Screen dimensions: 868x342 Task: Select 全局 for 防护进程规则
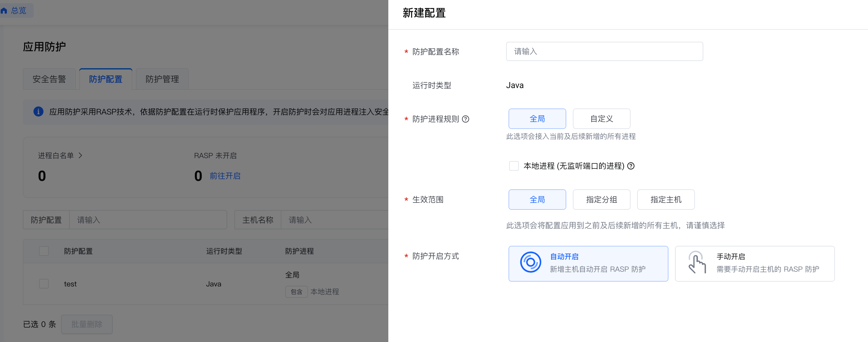537,119
